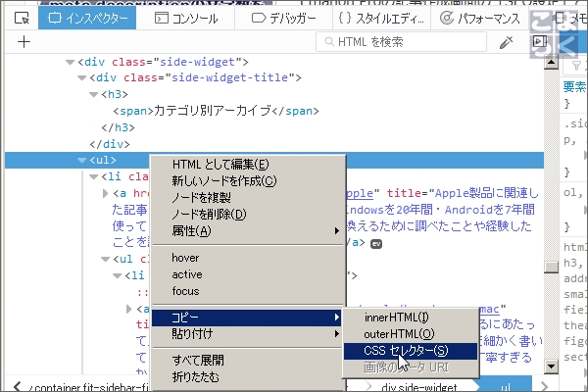Choose すべて展開 menu entry

[248, 361]
